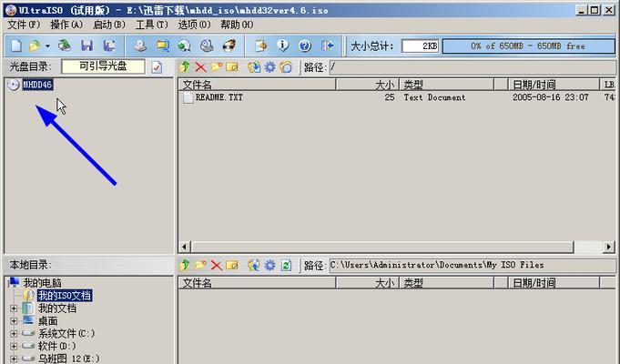620x364 pixels.
Task: Click the horizontal scrollbar thumb in disc pane
Action: (x=382, y=247)
